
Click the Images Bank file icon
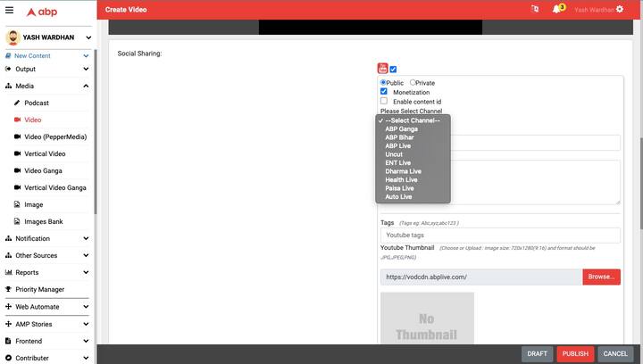coord(17,221)
